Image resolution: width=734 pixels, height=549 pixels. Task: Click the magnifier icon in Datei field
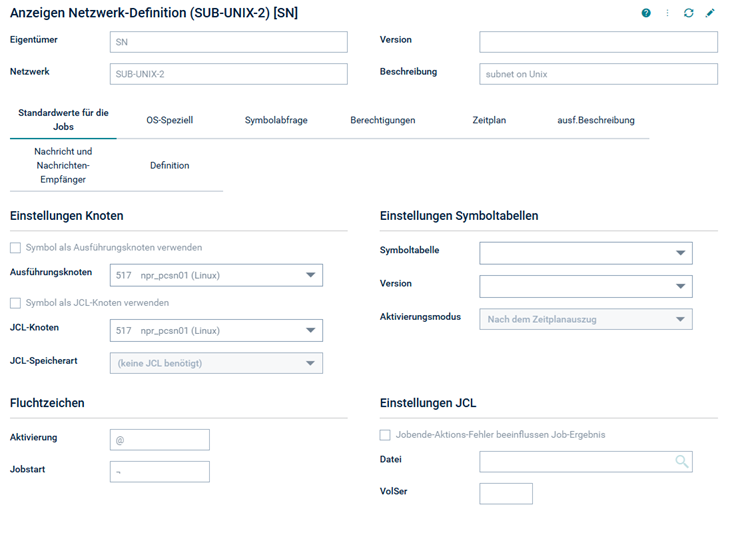click(682, 461)
